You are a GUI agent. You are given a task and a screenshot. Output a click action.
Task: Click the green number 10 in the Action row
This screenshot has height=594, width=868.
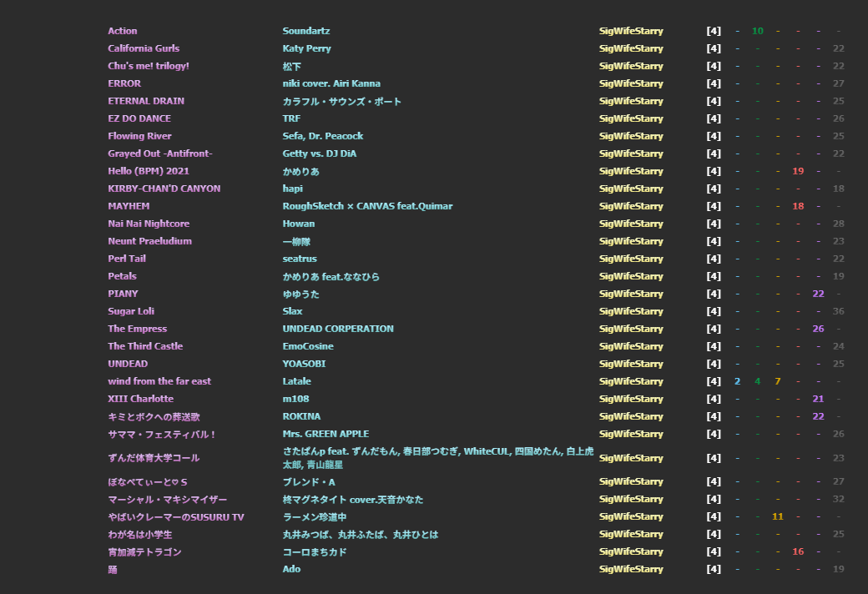[757, 31]
